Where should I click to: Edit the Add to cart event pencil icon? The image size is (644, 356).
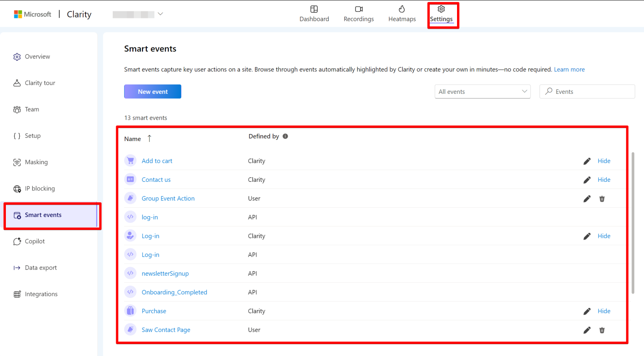click(x=587, y=161)
